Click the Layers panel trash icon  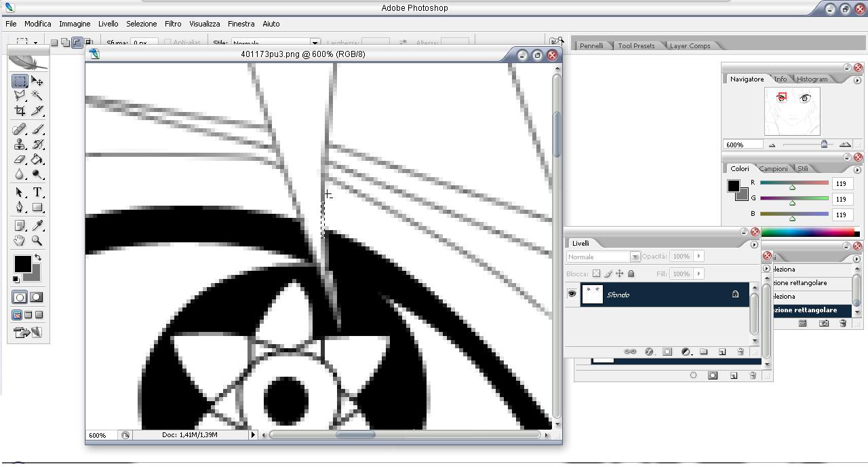tap(741, 352)
